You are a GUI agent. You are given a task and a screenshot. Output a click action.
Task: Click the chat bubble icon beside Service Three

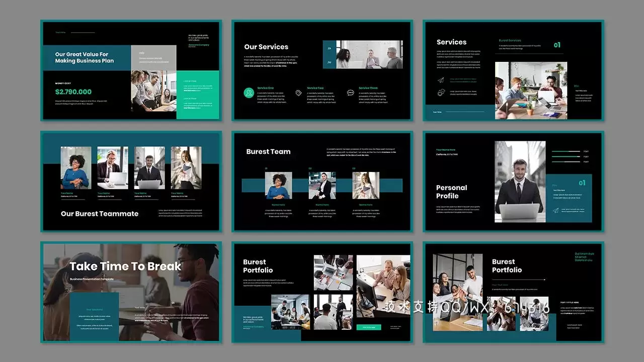coord(350,93)
